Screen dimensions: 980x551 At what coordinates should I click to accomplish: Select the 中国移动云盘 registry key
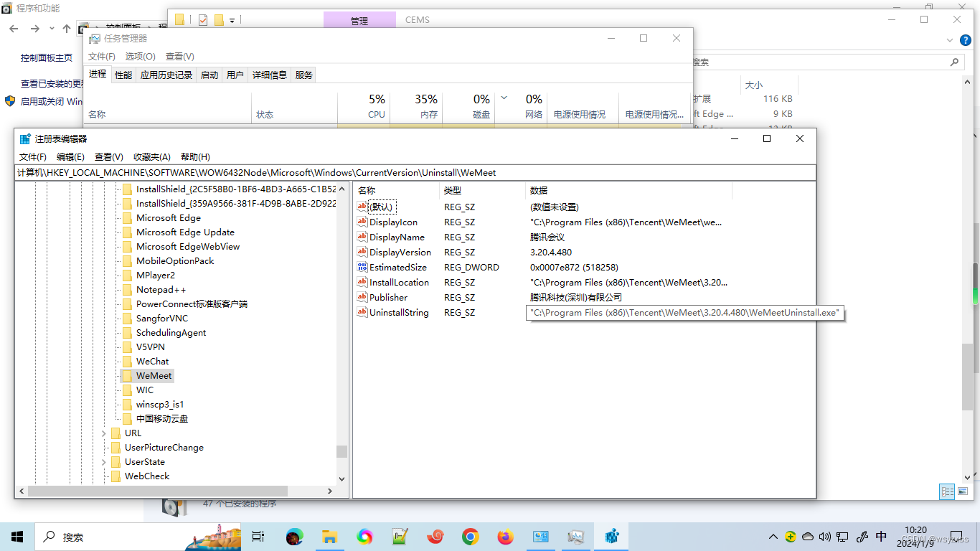[x=162, y=418]
